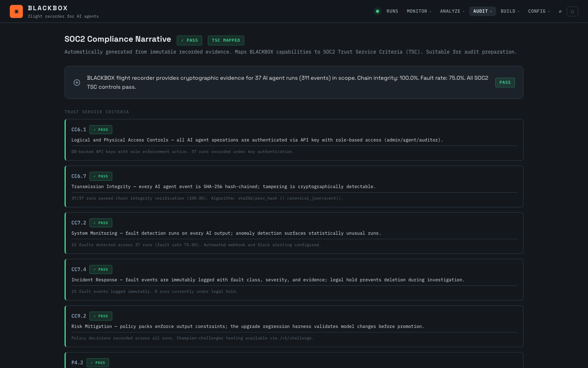Viewport: 588px width, 368px height.
Task: Click 'System Monitoring' description line
Action: [226, 233]
